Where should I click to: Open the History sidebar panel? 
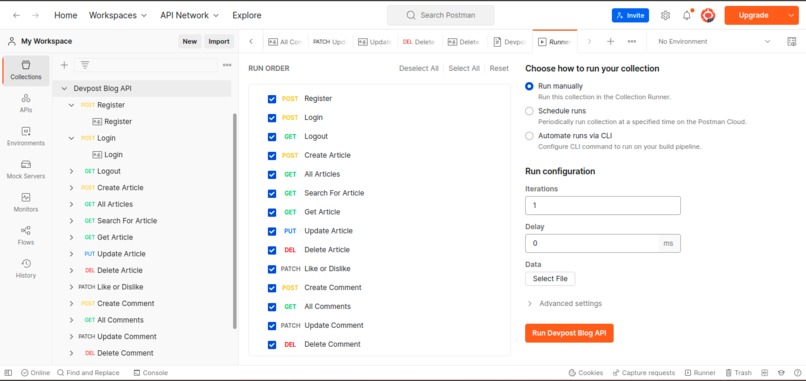[x=26, y=268]
